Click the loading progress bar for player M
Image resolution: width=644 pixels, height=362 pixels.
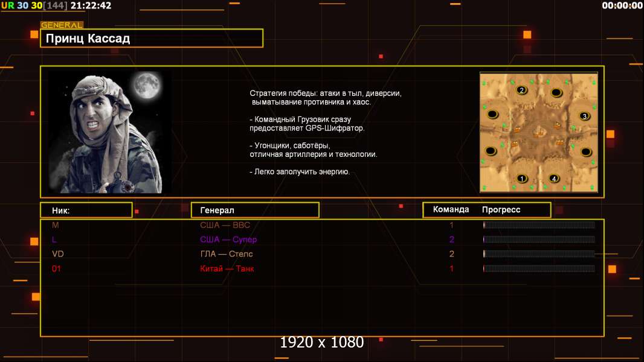(x=539, y=224)
